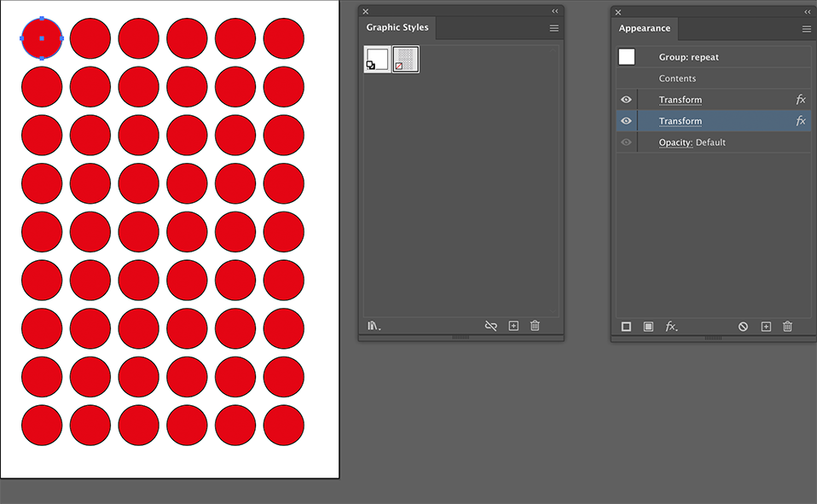Screen dimensions: 817x504
Task: Hide the highlighted Transform effect
Action: 626,120
